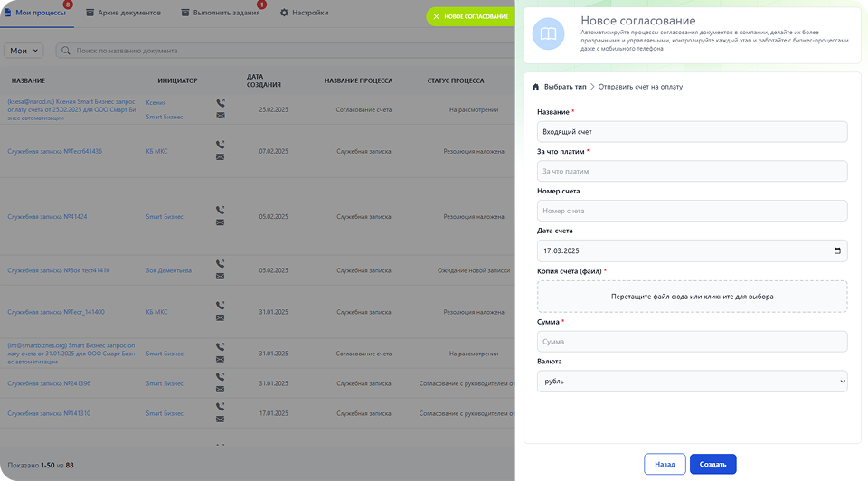
Task: Click initiator Зоя Дементьева link
Action: click(x=169, y=270)
